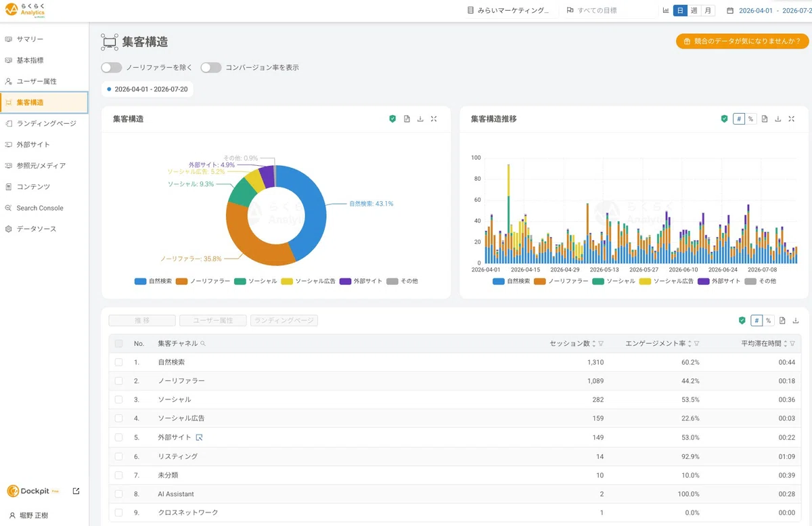Tick the checkbox for 自然検索 row
The width and height of the screenshot is (812, 526).
click(x=119, y=362)
